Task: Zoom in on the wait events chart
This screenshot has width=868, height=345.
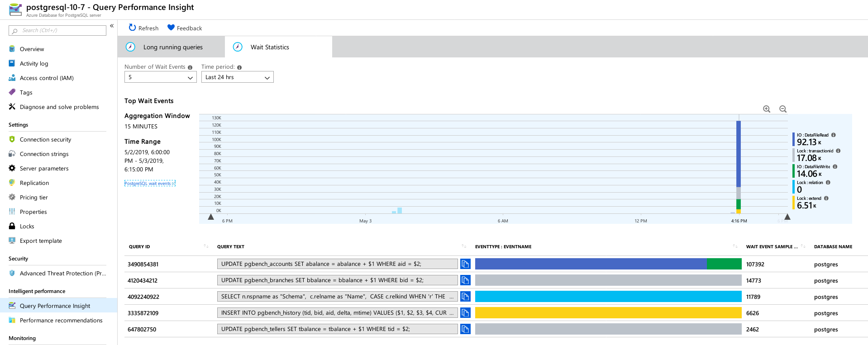Action: (767, 109)
